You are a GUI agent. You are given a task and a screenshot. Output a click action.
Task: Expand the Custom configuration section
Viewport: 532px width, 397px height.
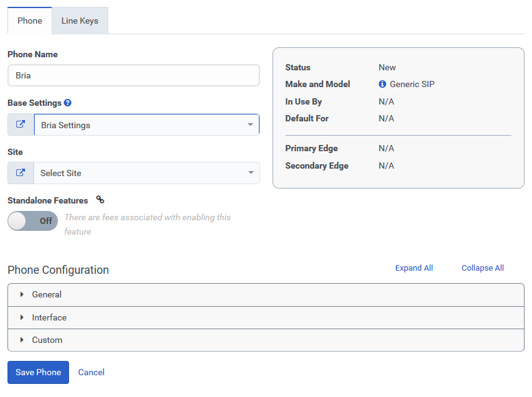pyautogui.click(x=266, y=340)
